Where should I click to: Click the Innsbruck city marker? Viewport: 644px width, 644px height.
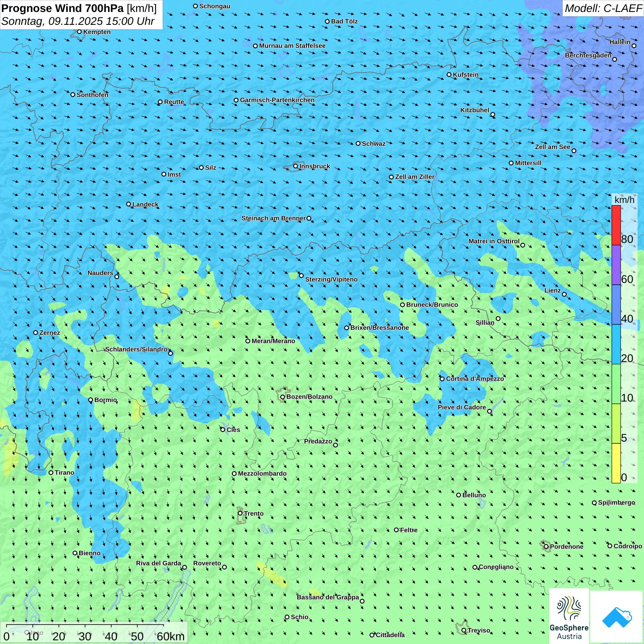pos(296,166)
